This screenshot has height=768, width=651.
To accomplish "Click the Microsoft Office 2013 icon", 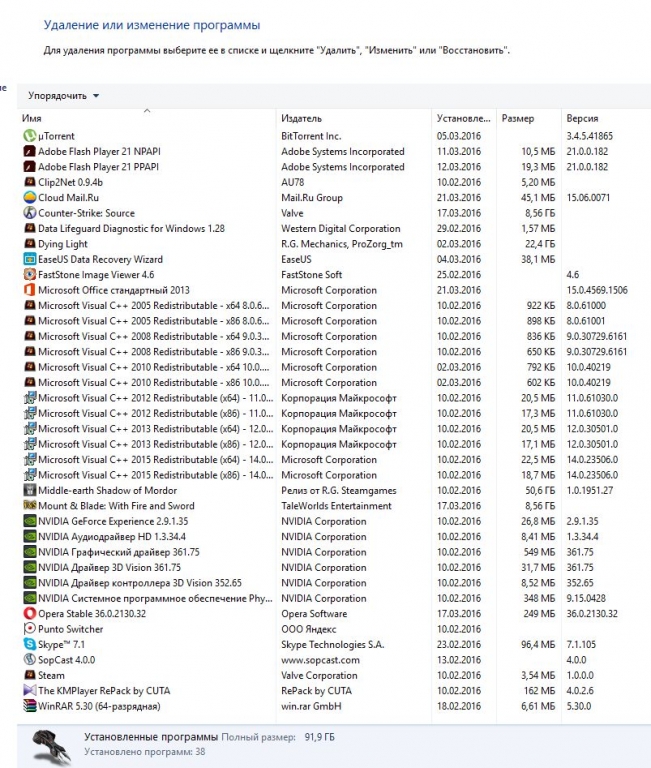I will pyautogui.click(x=29, y=290).
